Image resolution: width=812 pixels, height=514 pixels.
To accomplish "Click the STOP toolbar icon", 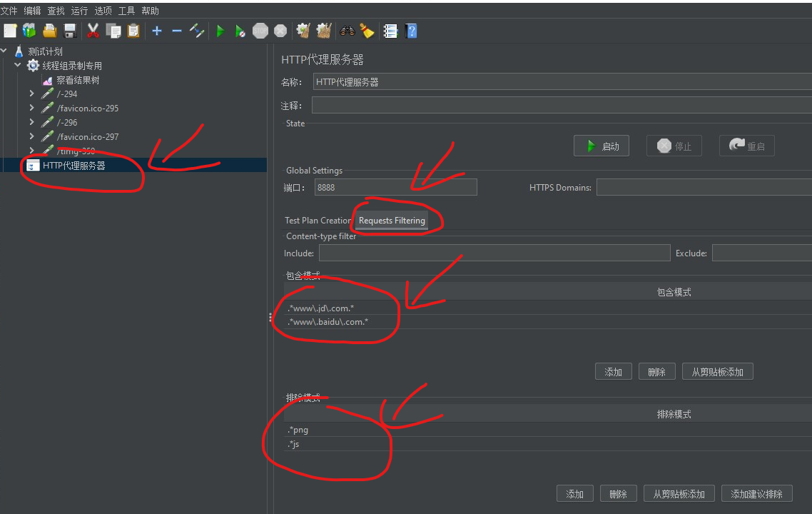I will click(260, 31).
